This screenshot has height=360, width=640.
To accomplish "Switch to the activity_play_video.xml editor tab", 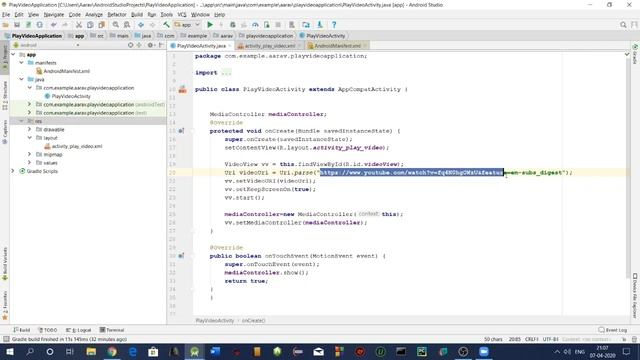I will 269,46.
